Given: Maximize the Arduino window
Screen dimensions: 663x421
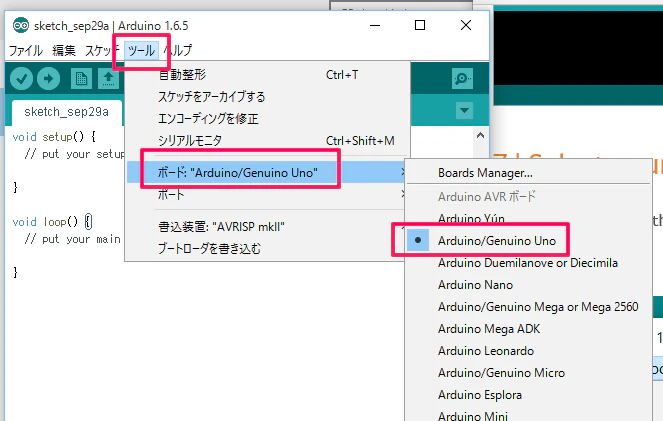Looking at the screenshot, I should (420, 25).
